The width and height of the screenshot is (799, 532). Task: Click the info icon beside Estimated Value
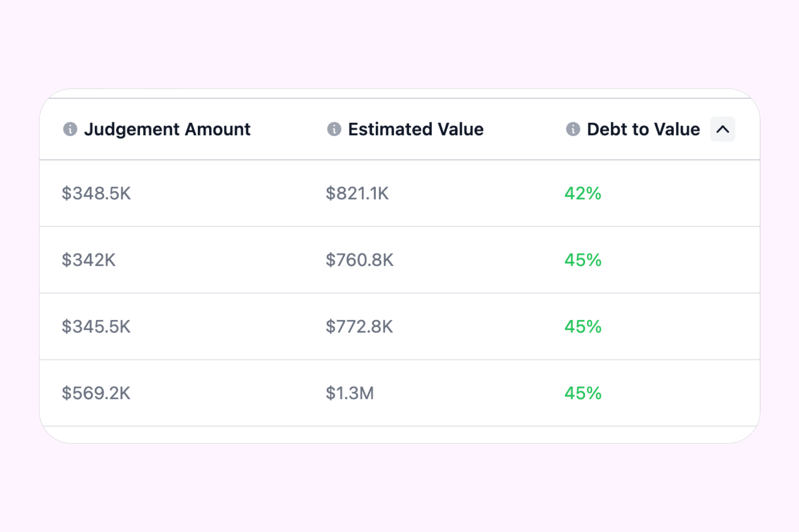(334, 129)
